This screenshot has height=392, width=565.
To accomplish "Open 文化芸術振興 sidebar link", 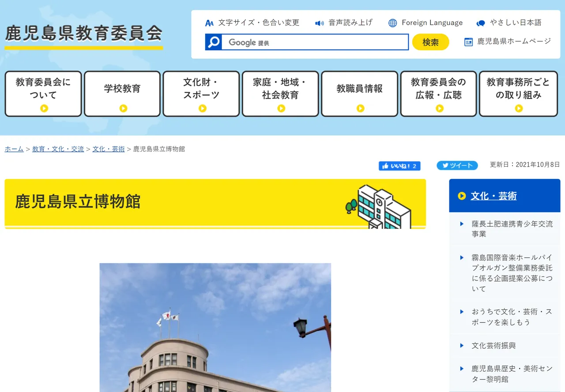I will 493,346.
